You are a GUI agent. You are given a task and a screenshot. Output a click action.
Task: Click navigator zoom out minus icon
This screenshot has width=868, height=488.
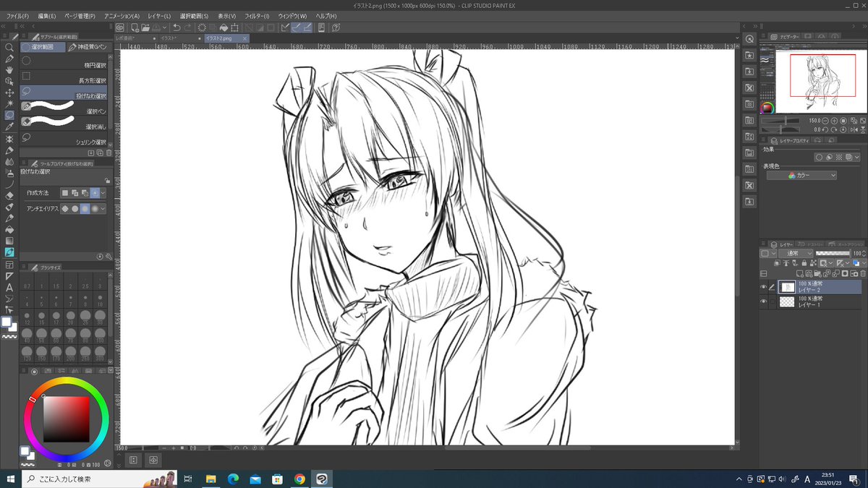coord(825,120)
